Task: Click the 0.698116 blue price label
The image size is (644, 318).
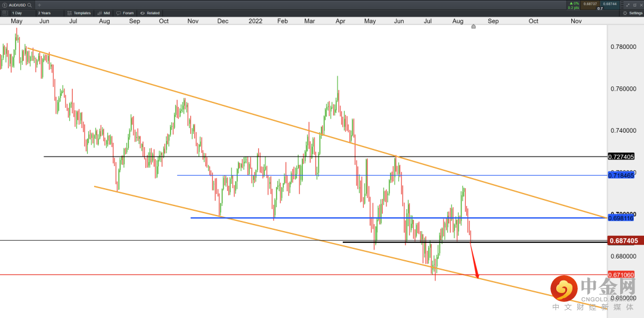Action: (x=621, y=218)
